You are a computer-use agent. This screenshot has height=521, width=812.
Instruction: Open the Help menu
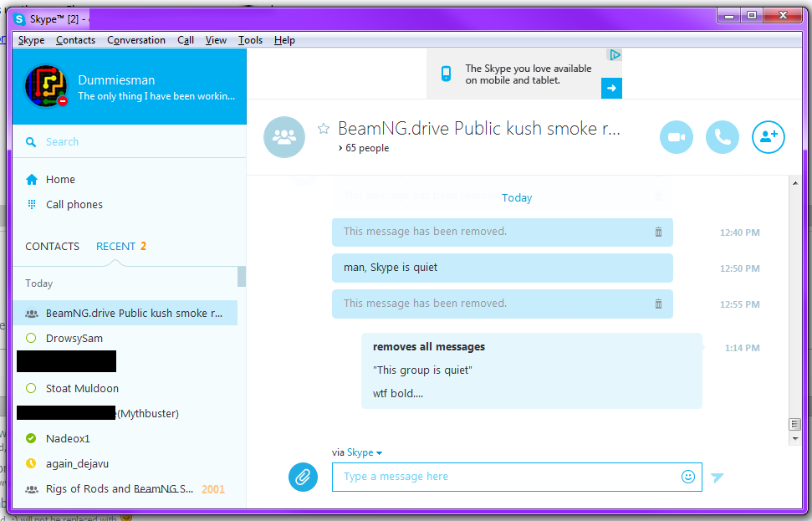point(284,40)
